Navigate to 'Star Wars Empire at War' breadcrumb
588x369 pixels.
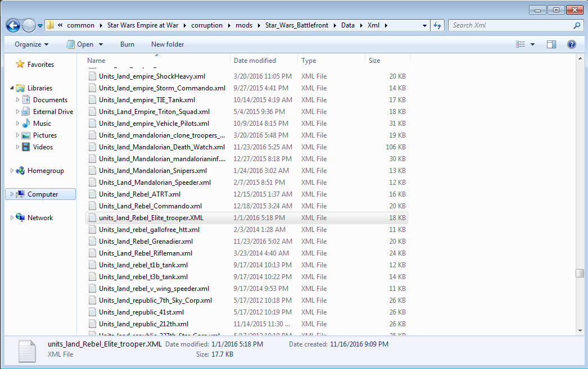[x=142, y=25]
